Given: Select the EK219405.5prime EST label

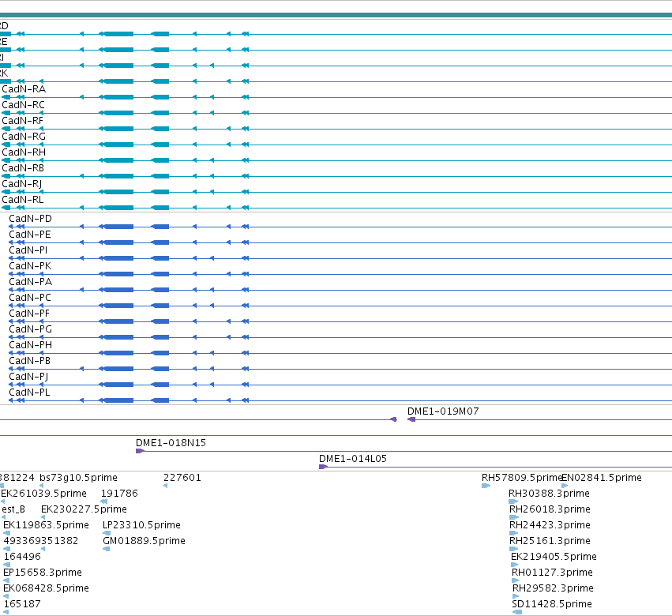Looking at the screenshot, I should coord(554,557).
